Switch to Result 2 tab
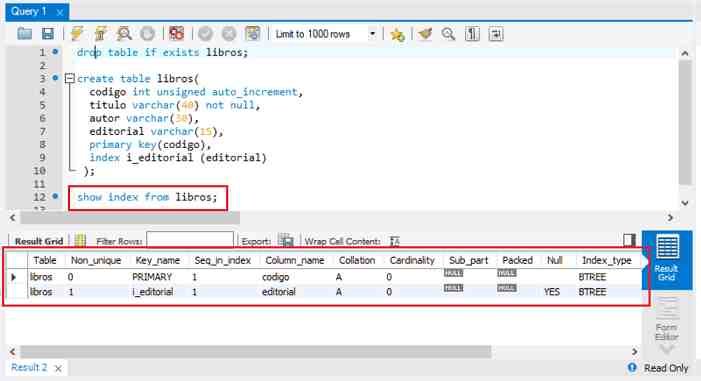The width and height of the screenshot is (701, 381). pos(29,368)
